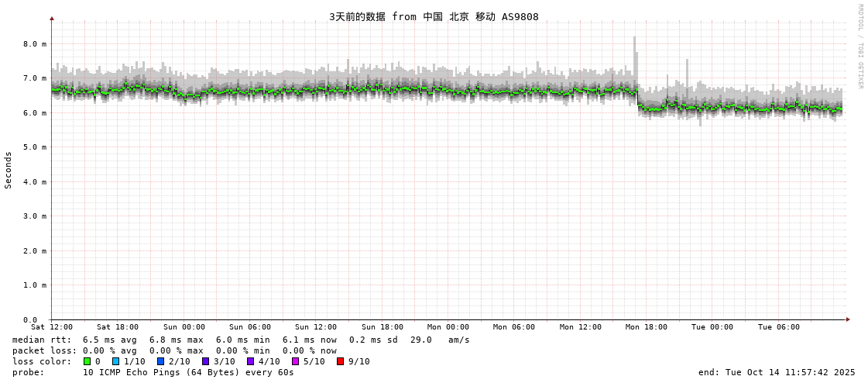This screenshot has height=383, width=868.
Task: Click the arrow at the x-axis right end
Action: pyautogui.click(x=848, y=319)
